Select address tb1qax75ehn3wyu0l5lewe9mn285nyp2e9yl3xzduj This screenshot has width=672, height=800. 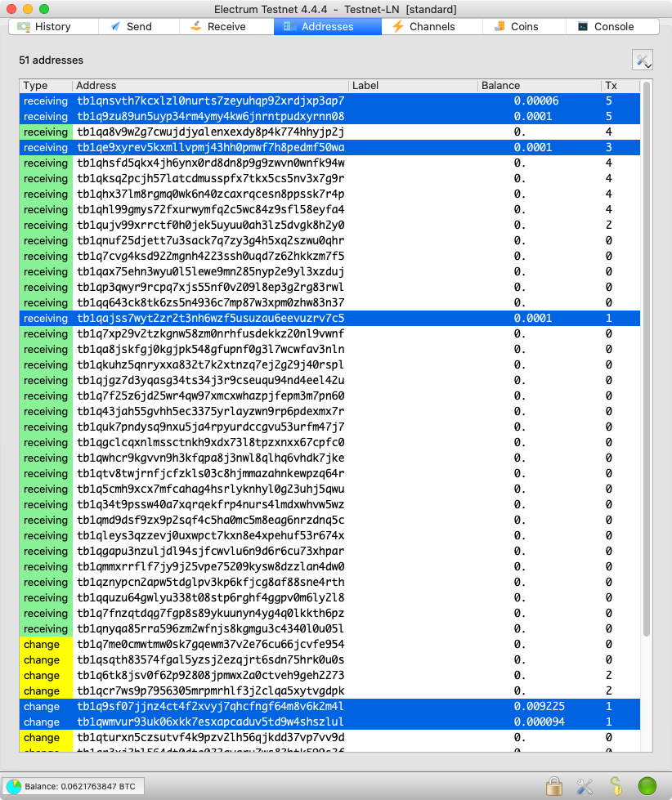[329, 272]
